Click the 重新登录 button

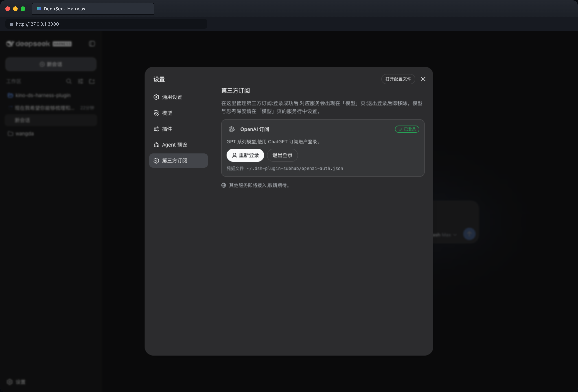[x=245, y=155]
